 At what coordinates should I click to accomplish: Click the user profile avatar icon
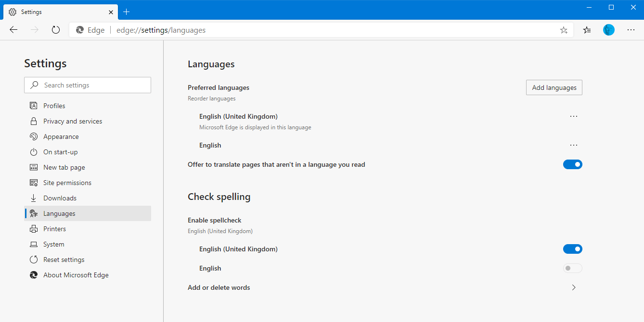click(x=609, y=30)
